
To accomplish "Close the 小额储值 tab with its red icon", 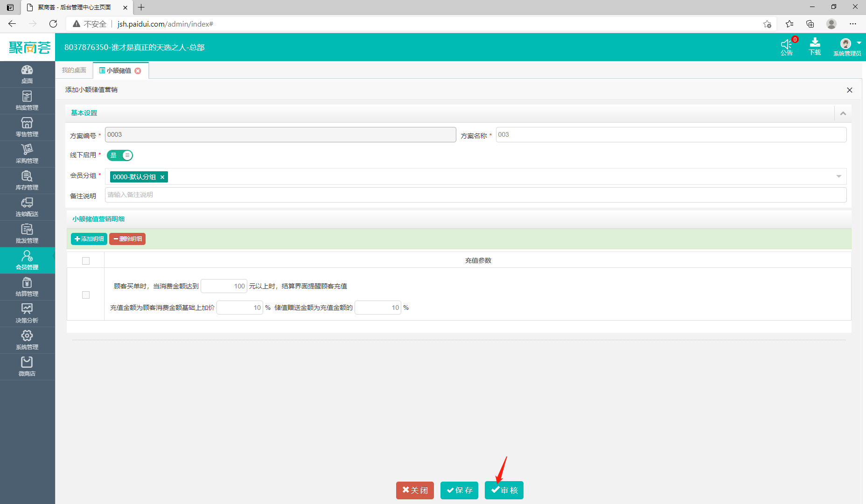I will coord(138,71).
